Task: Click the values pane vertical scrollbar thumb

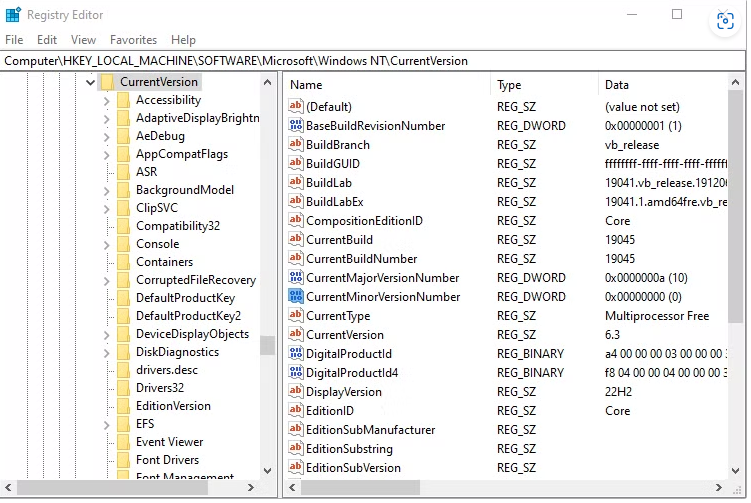Action: point(735,206)
